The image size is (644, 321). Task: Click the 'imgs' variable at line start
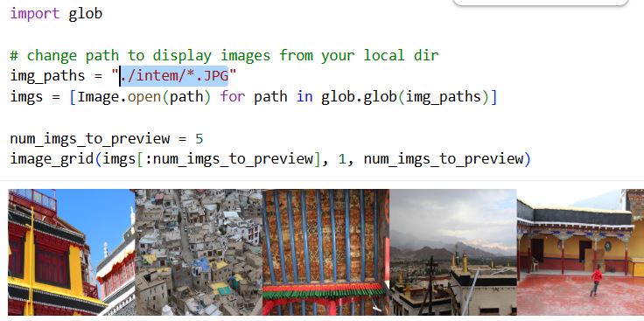click(26, 97)
